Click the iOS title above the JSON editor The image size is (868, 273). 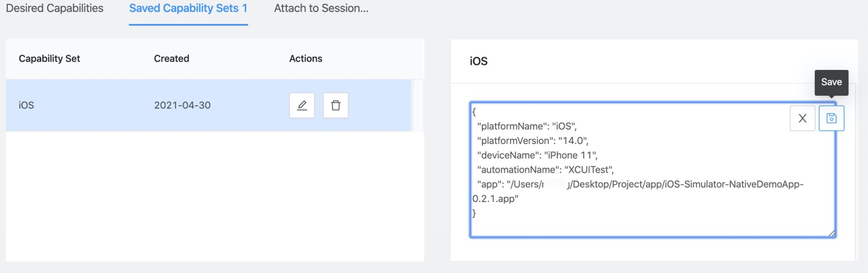point(478,61)
